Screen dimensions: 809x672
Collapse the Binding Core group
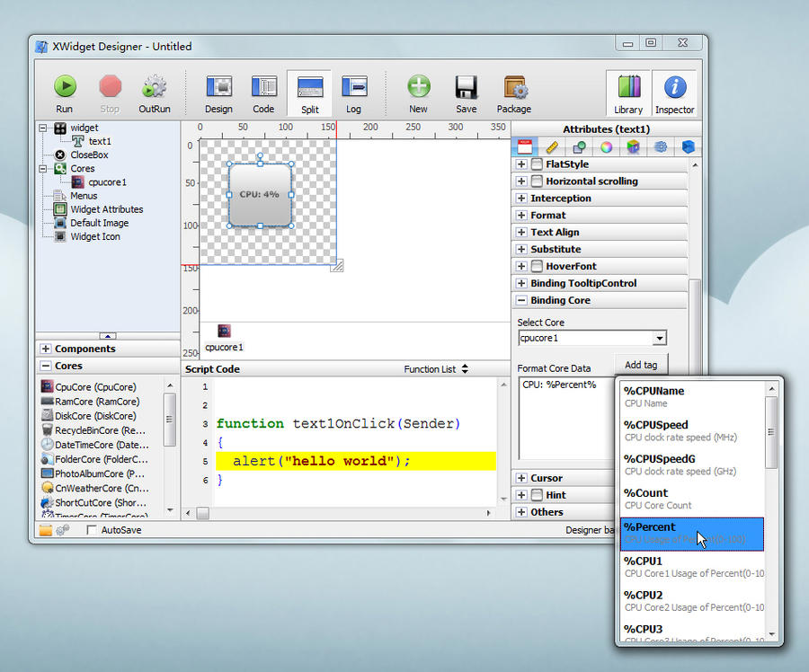coord(521,301)
